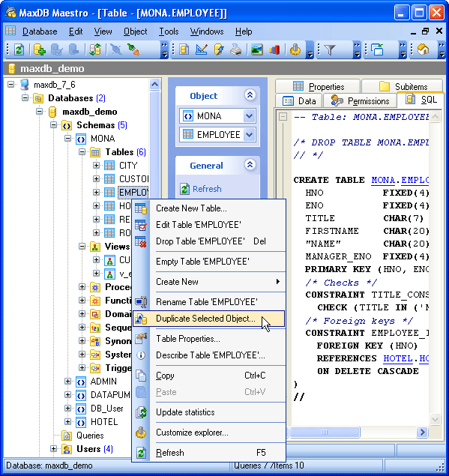
Task: Click the SQL pane horizontal scrollbar thumb
Action: [x=325, y=432]
